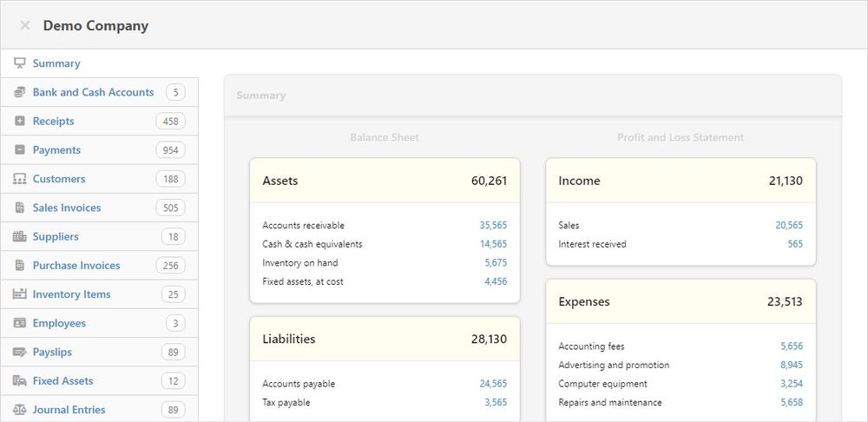This screenshot has height=422, width=868.
Task: Click the Customers icon in sidebar
Action: coord(20,179)
